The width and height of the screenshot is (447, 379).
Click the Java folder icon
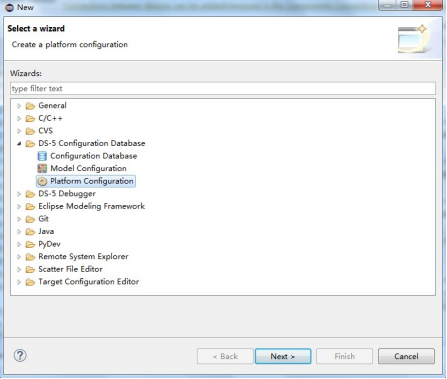30,232
